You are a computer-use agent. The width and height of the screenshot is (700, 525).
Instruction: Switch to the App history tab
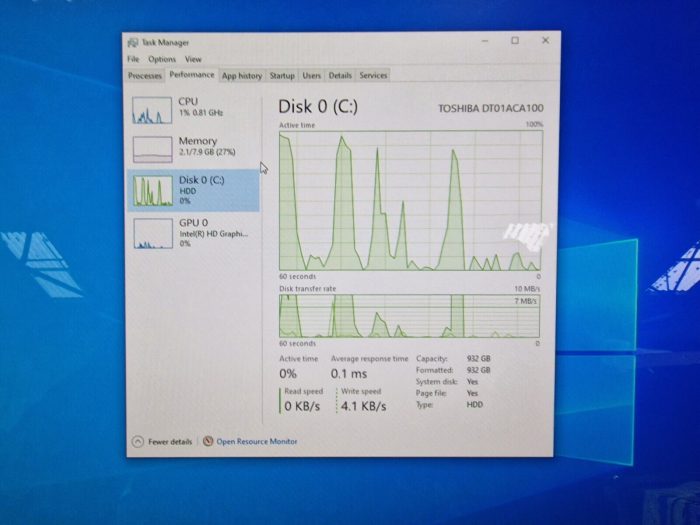[x=242, y=75]
